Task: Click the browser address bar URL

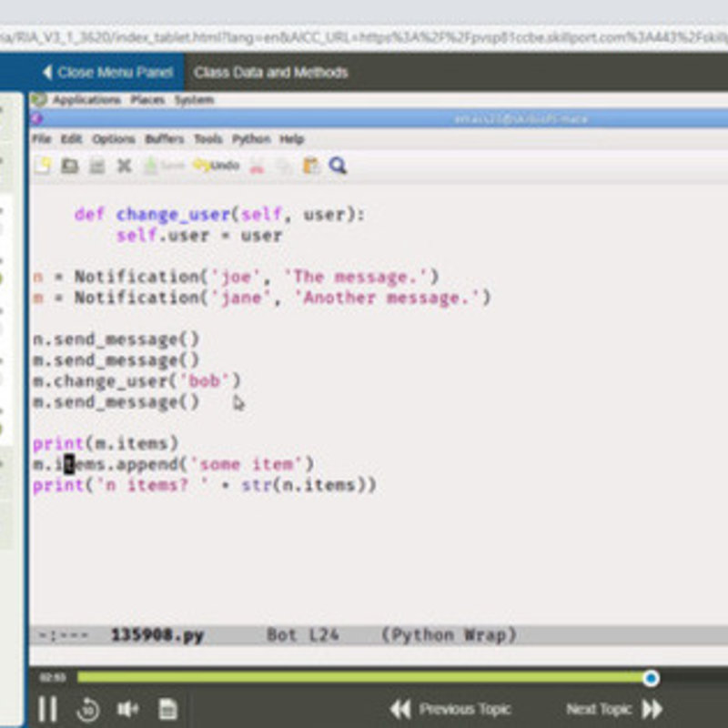Action: point(364,37)
